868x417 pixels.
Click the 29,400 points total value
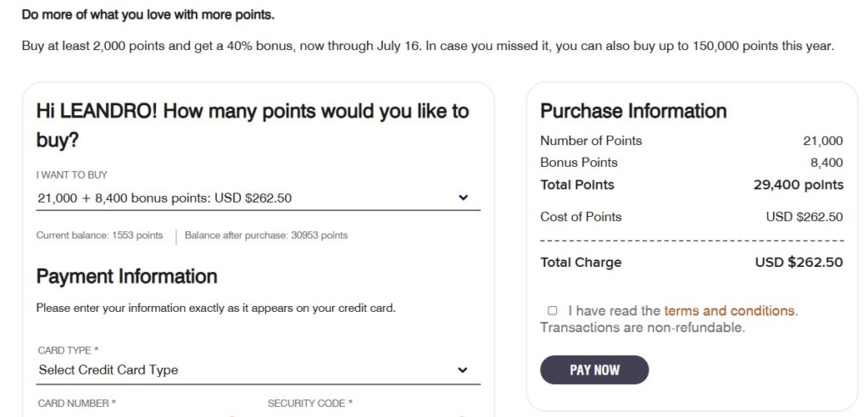click(x=798, y=185)
